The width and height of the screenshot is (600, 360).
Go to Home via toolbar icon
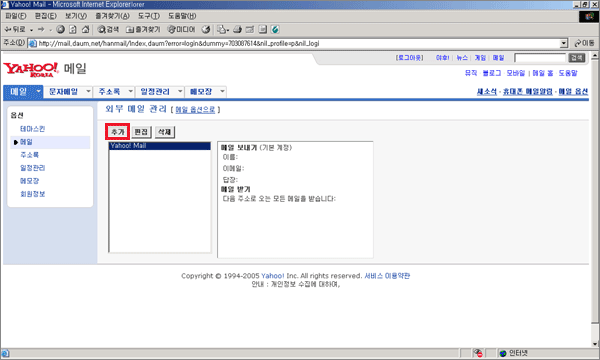(85, 29)
